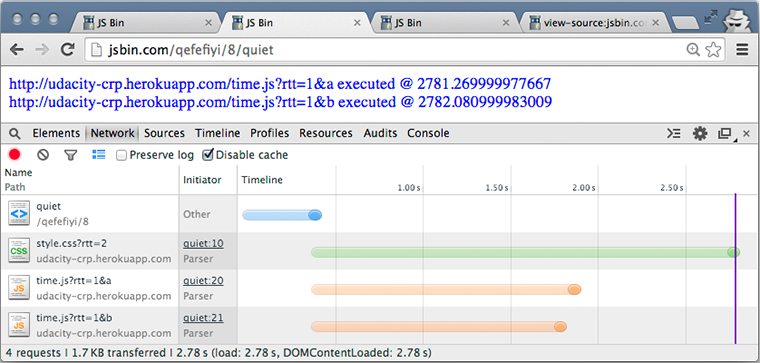Click the zoom magnifier in address bar
The height and width of the screenshot is (363, 760).
click(x=694, y=49)
